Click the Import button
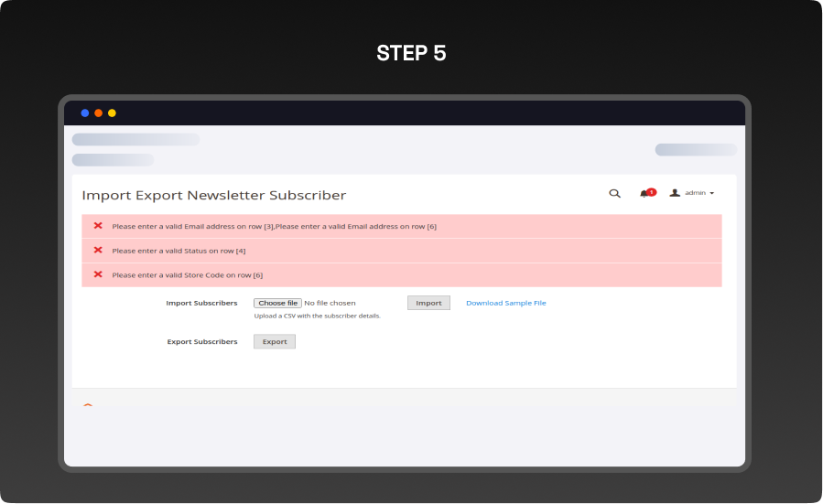This screenshot has width=823, height=504. [x=428, y=303]
